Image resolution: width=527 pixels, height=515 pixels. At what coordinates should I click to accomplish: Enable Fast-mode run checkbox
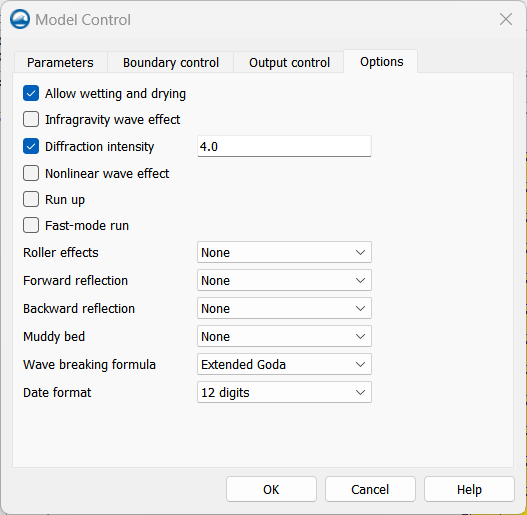[31, 225]
